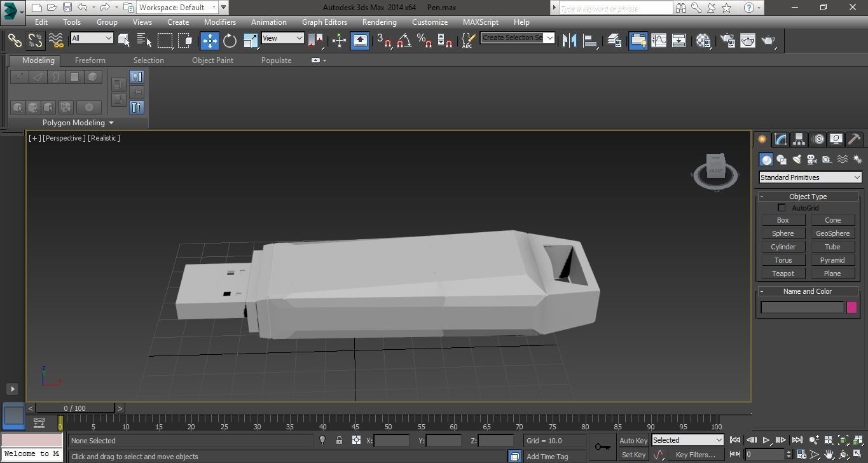Open Select by Name list

144,40
